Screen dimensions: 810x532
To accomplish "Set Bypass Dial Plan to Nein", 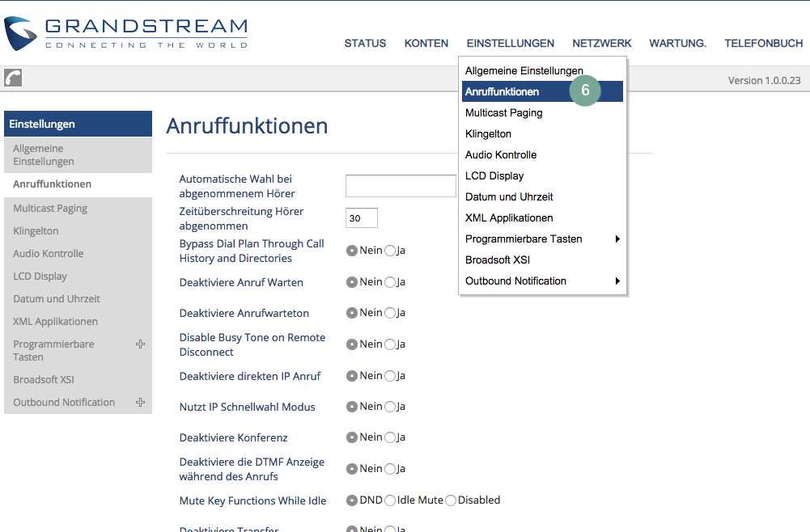I will (352, 251).
